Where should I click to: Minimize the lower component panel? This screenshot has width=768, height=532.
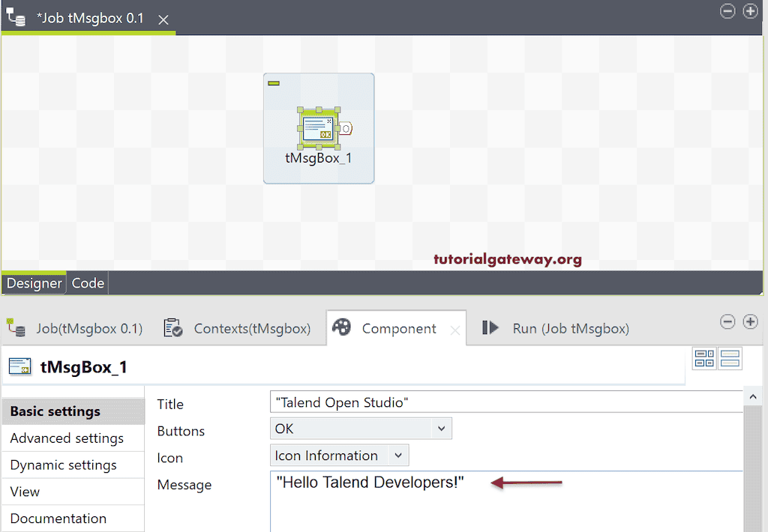pyautogui.click(x=727, y=321)
